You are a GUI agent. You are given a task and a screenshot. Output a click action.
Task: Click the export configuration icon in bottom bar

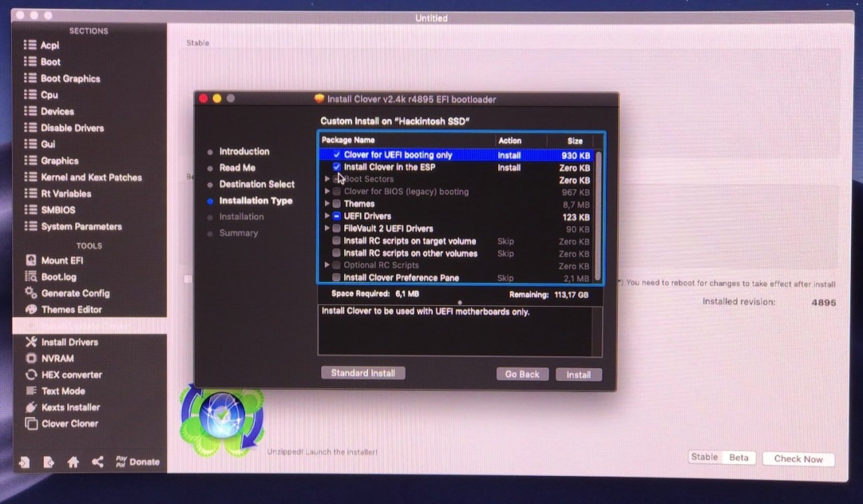[48, 462]
